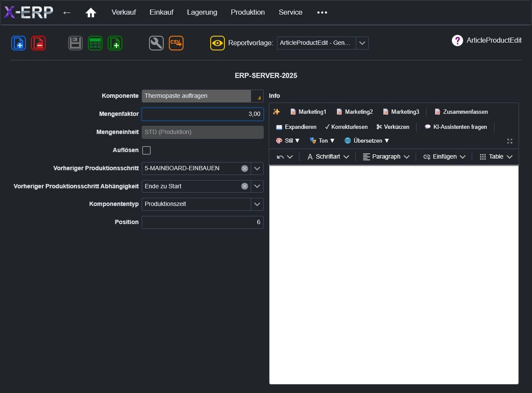Expand the Komponententyp dropdown
The width and height of the screenshot is (532, 393).
click(257, 204)
